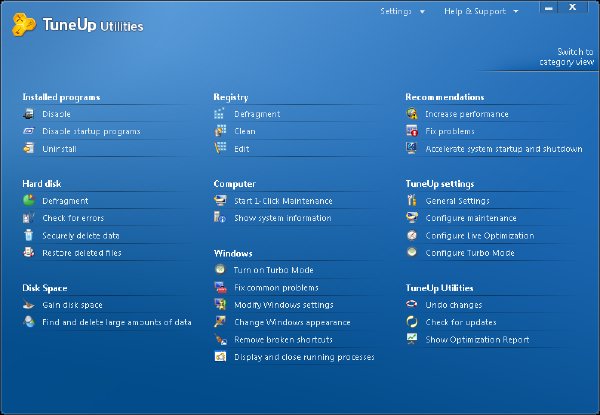Click the Increase performance icon
Viewport: 600px width, 415px height.
(x=412, y=114)
